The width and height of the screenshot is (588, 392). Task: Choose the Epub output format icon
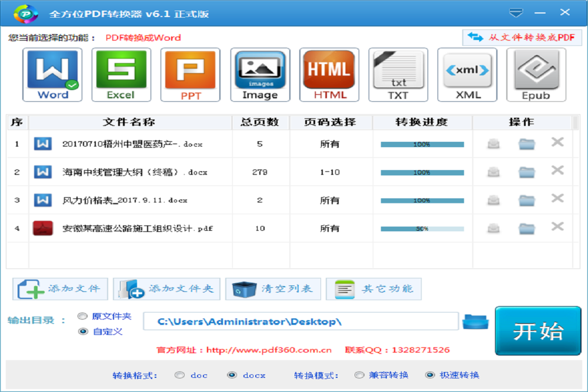tap(536, 74)
